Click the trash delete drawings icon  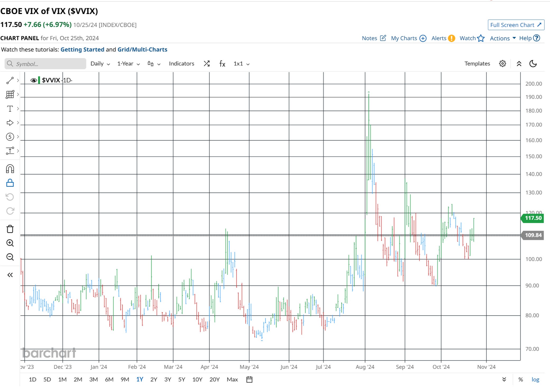10,229
